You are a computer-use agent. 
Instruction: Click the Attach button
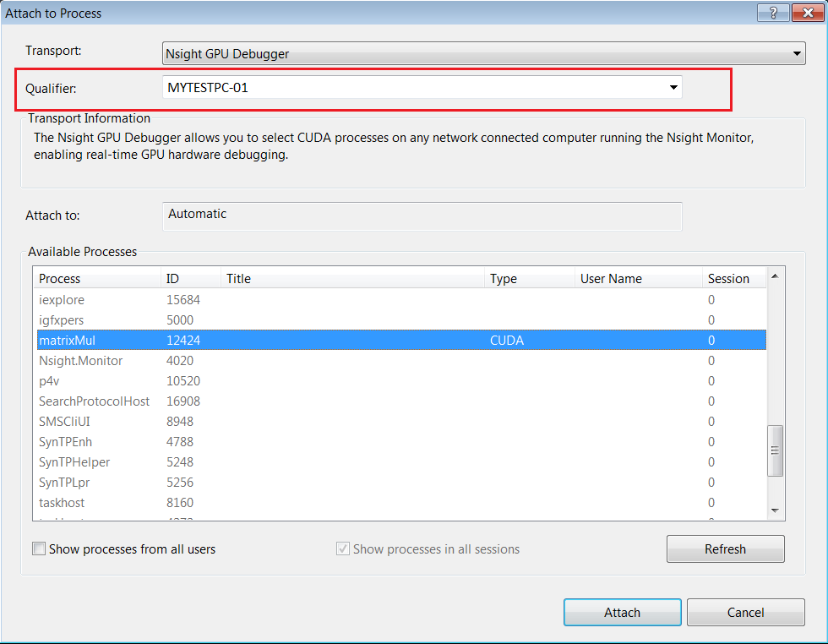(x=622, y=613)
